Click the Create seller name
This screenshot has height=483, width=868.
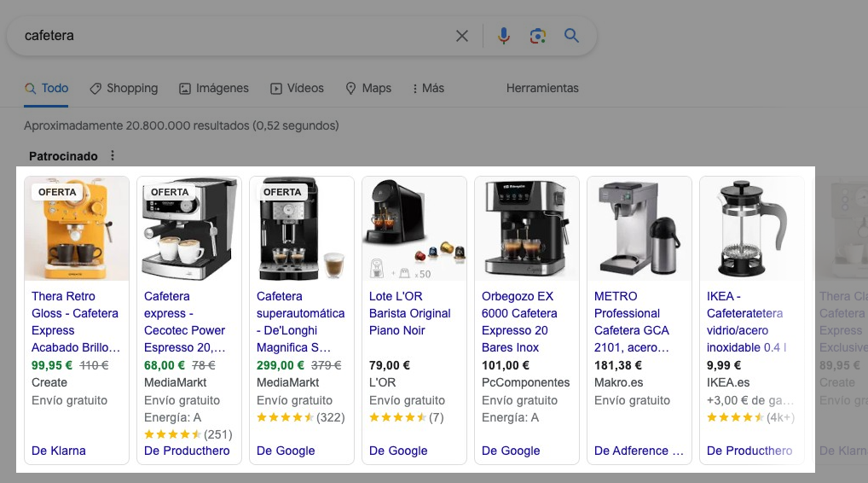point(49,383)
